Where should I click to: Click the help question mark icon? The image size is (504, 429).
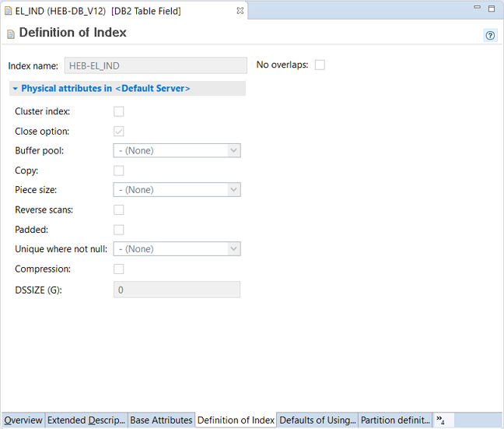pyautogui.click(x=491, y=35)
